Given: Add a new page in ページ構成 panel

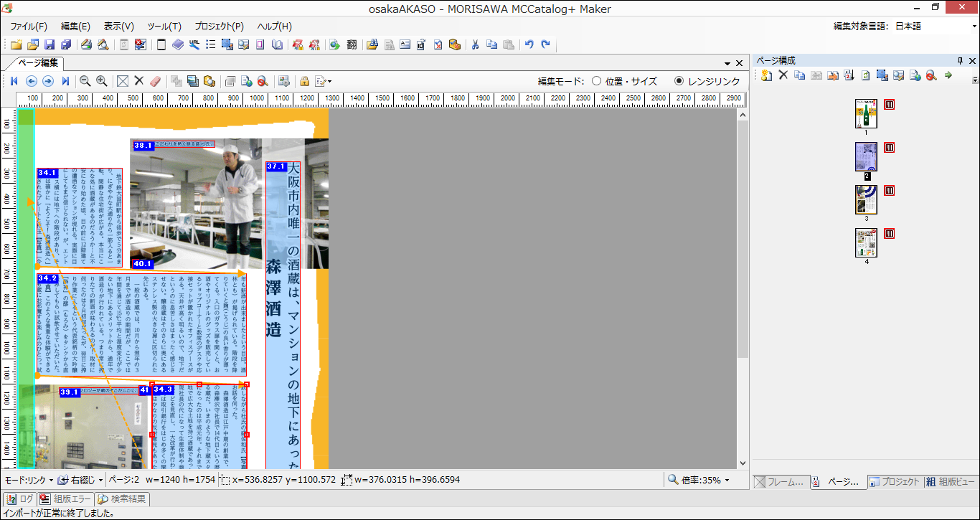Looking at the screenshot, I should coord(766,75).
